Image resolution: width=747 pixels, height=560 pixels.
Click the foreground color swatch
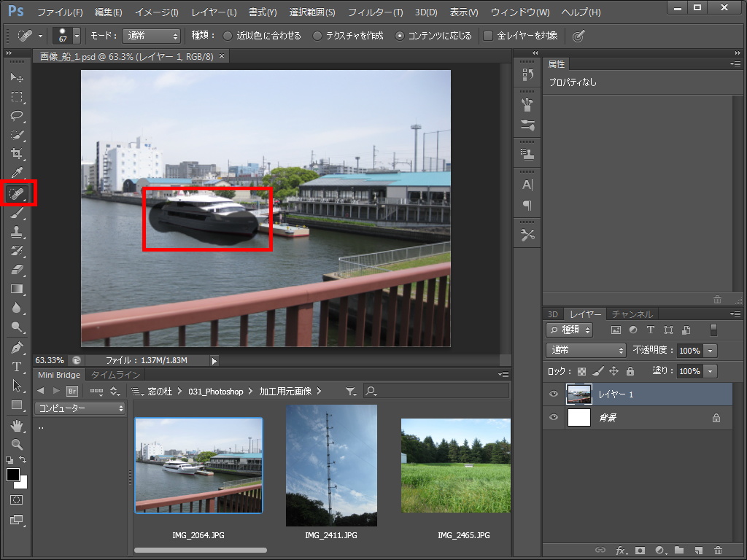point(13,475)
